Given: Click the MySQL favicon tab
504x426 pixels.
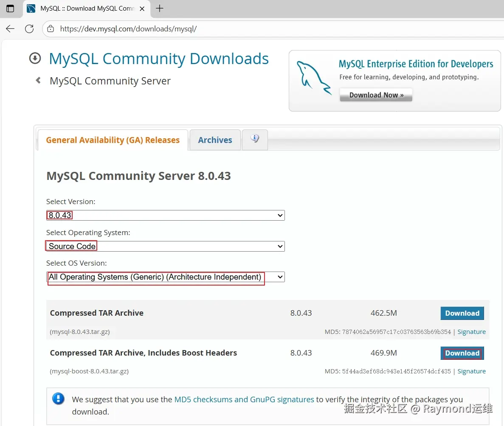Looking at the screenshot, I should pos(31,8).
